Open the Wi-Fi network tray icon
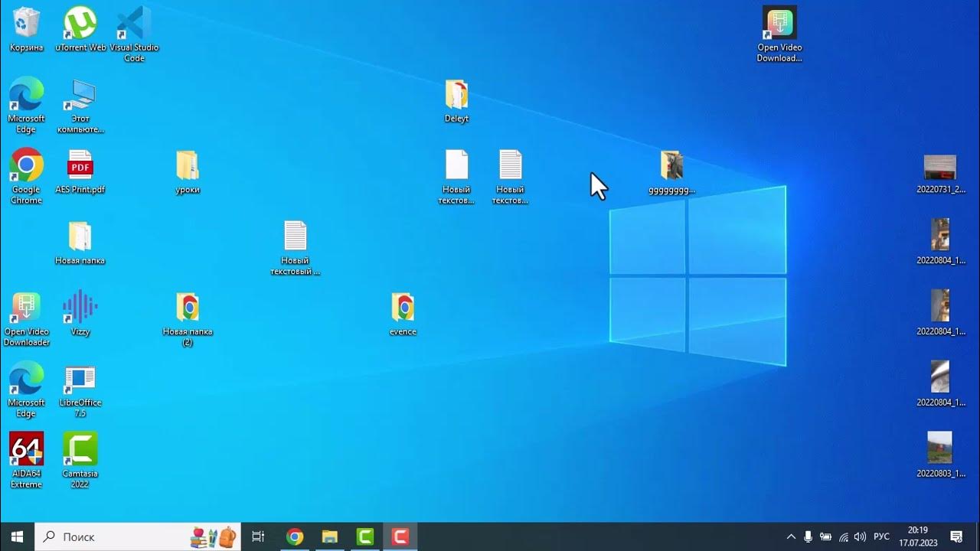 [x=843, y=536]
